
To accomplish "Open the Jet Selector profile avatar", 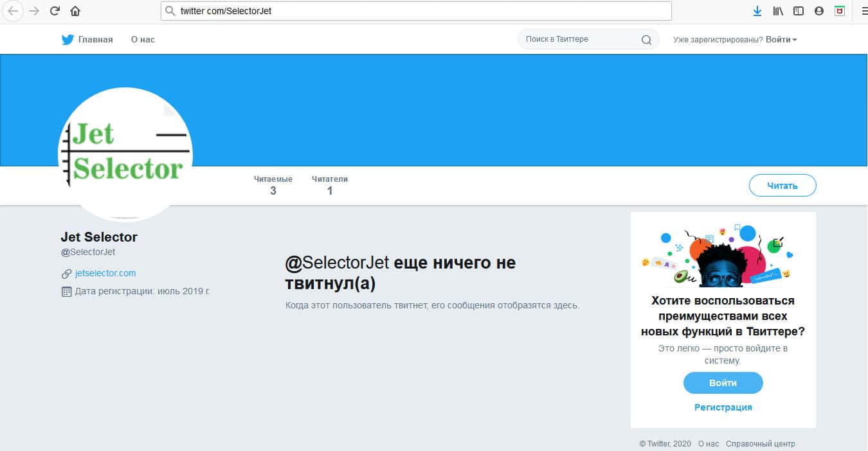I will point(125,154).
